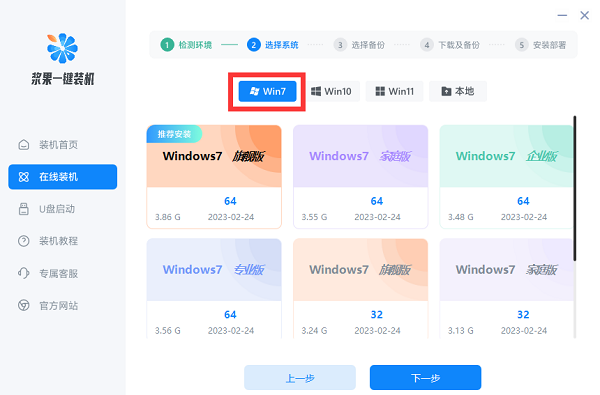Click step 4 circle 下载及备份
Viewport: 600px width, 395px height.
[x=427, y=45]
